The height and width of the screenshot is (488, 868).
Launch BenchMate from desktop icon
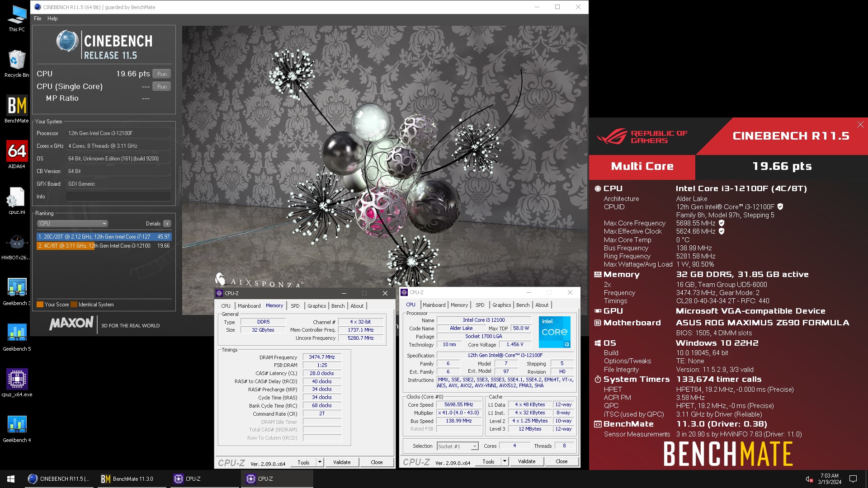pos(17,109)
